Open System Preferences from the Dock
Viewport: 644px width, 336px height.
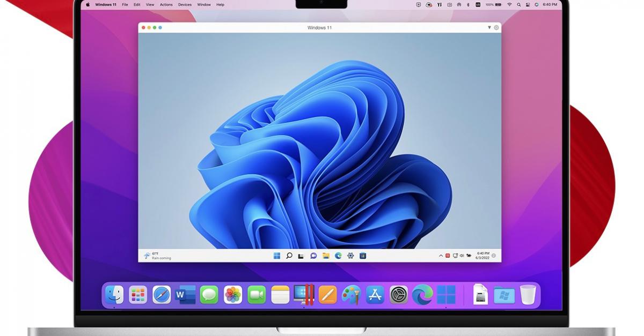(399, 294)
